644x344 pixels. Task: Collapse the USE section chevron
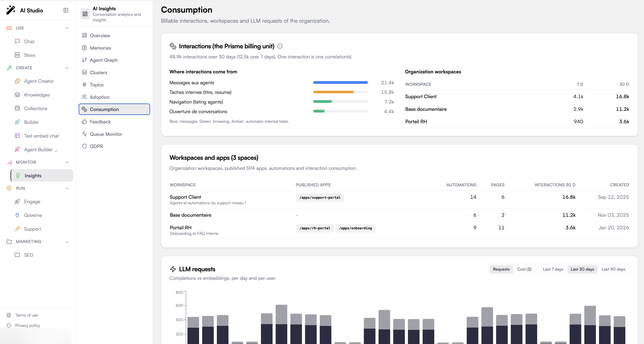pos(67,28)
